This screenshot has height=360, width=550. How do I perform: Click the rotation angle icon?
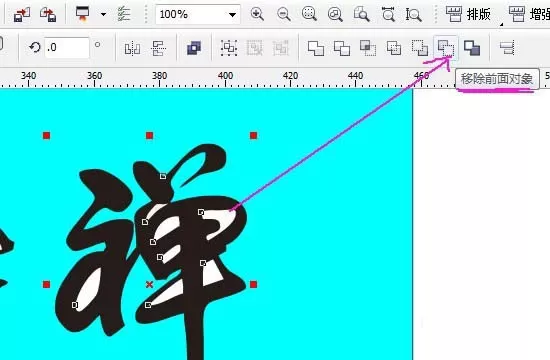tap(35, 47)
